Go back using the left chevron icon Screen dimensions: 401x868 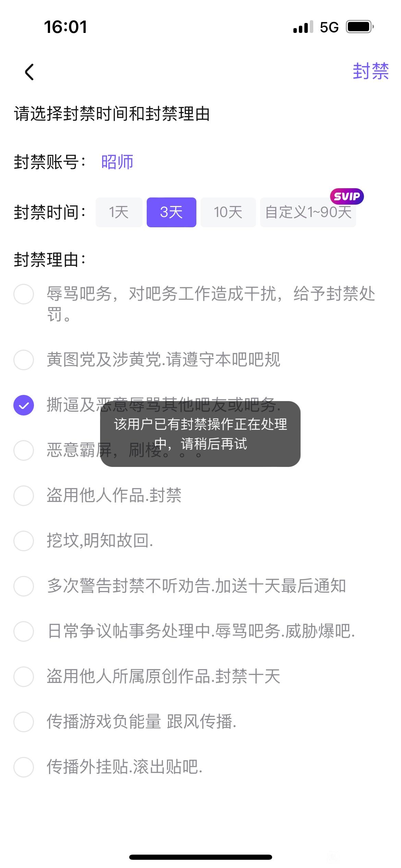[29, 72]
